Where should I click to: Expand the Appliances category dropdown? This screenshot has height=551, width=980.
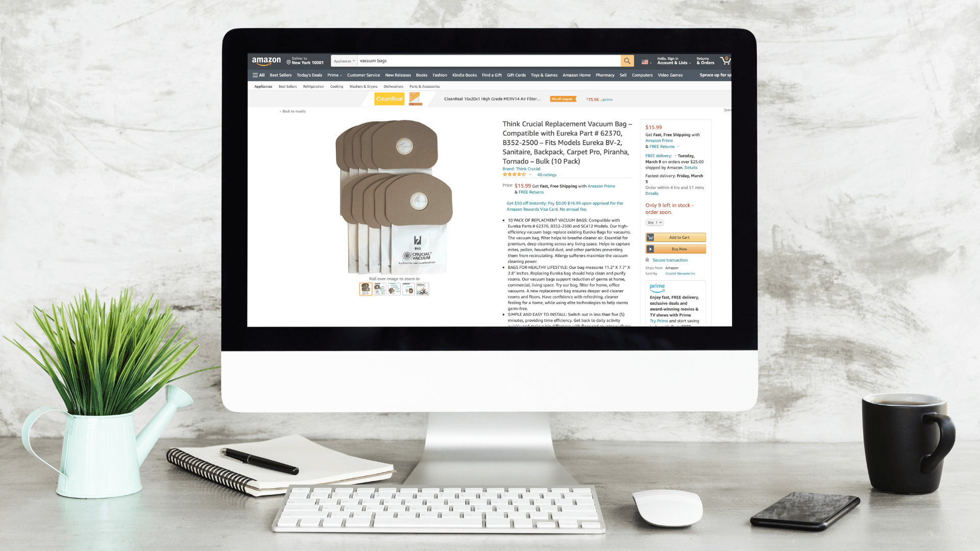pyautogui.click(x=342, y=61)
